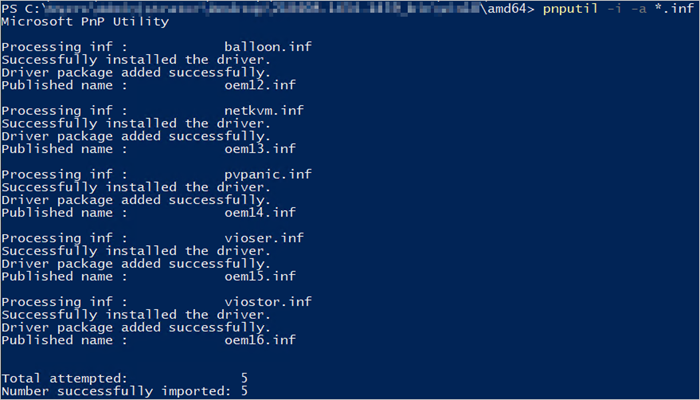Click the oem12.inf published name
Screen dimensions: 700x400
point(260,85)
